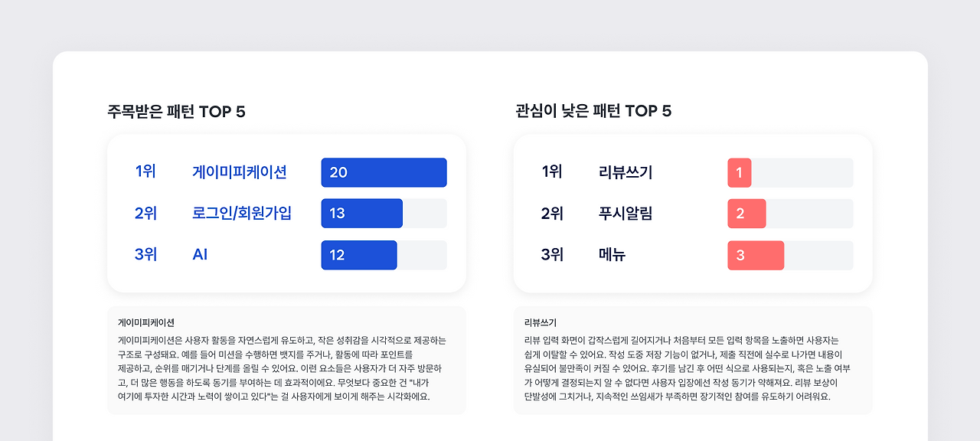This screenshot has height=441, width=980.
Task: Click the blue bar showing 12
Action: (x=358, y=255)
